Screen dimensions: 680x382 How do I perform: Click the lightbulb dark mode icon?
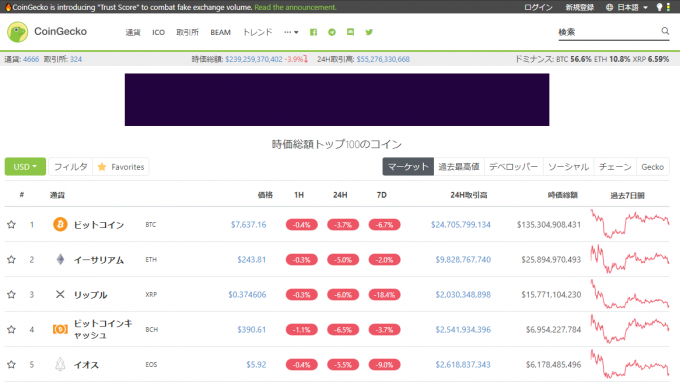pyautogui.click(x=659, y=7)
